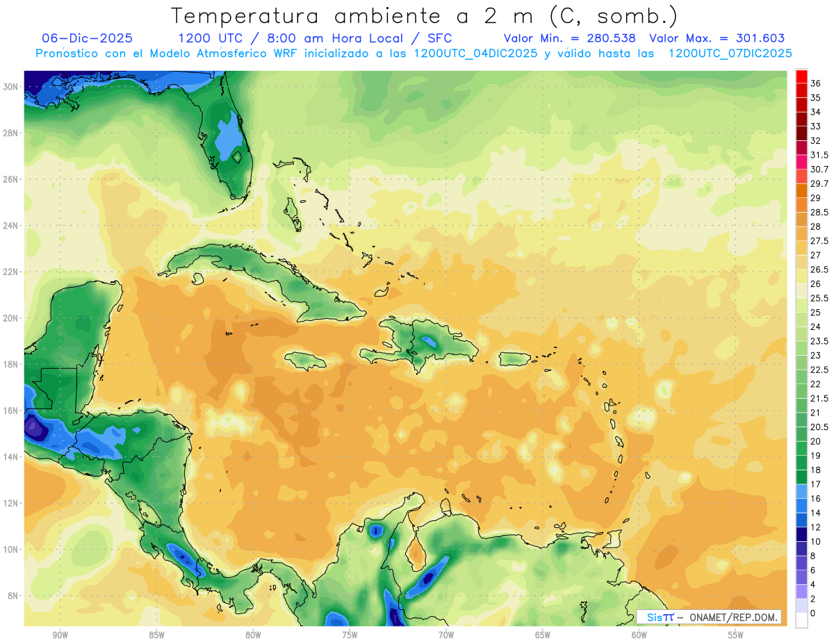Click latitude axis label '18N'

(11, 364)
